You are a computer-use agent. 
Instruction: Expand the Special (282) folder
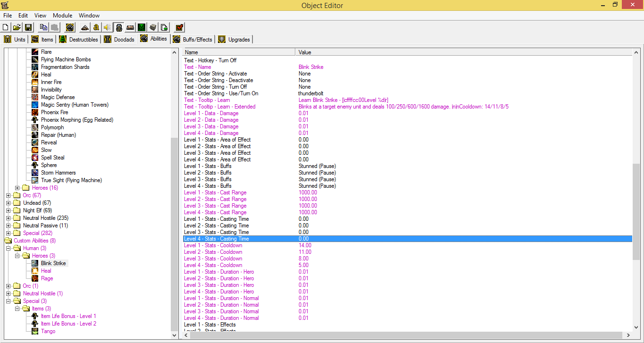(x=8, y=233)
